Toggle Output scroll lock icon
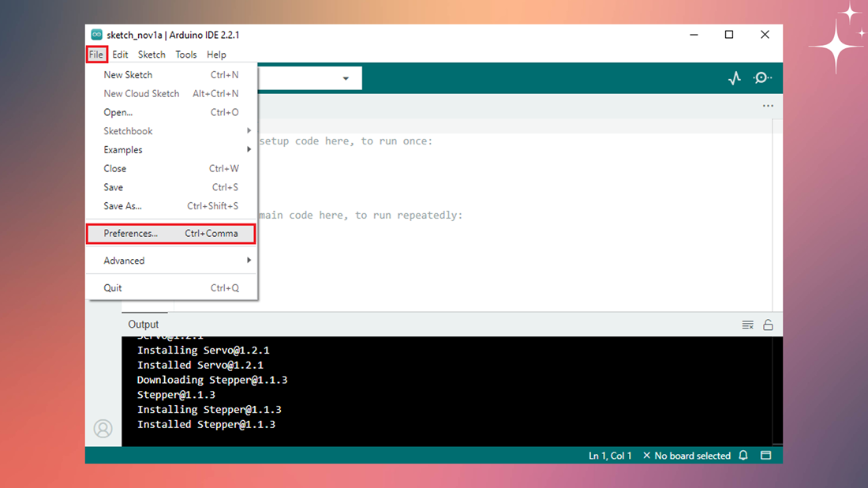 click(768, 325)
